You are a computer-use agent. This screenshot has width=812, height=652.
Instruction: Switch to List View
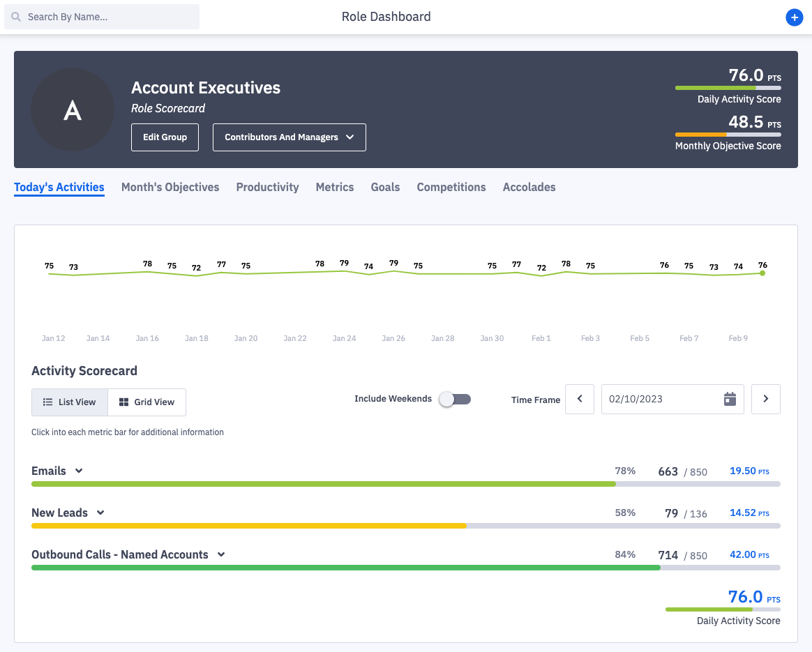click(x=70, y=402)
